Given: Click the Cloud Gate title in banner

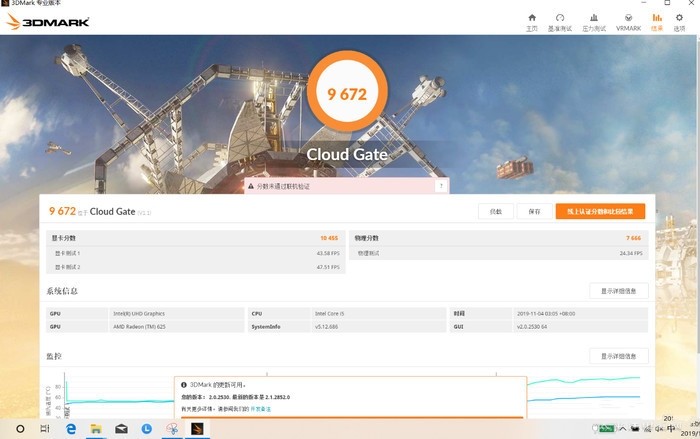Looking at the screenshot, I should pos(347,154).
